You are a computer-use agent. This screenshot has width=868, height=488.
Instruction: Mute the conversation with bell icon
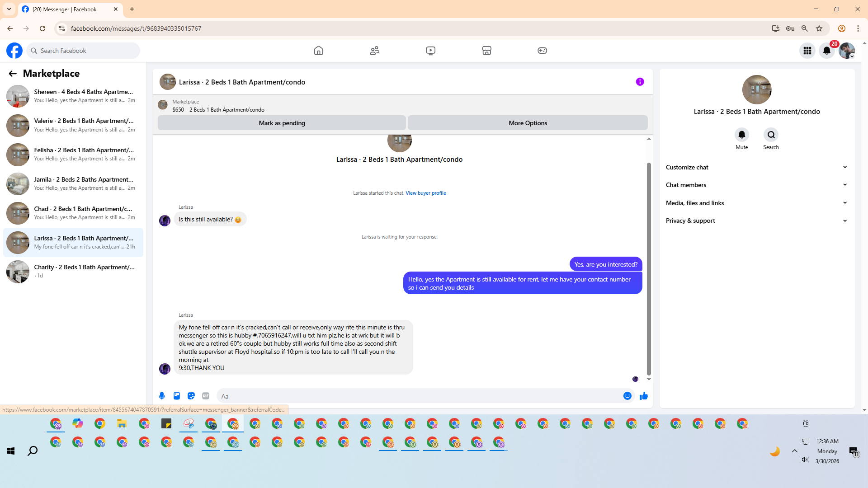pyautogui.click(x=742, y=135)
